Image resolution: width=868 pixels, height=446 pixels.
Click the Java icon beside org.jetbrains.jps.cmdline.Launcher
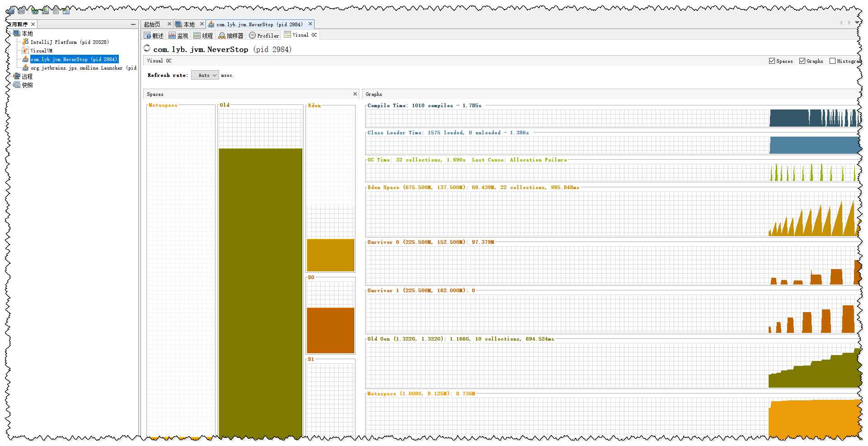26,67
